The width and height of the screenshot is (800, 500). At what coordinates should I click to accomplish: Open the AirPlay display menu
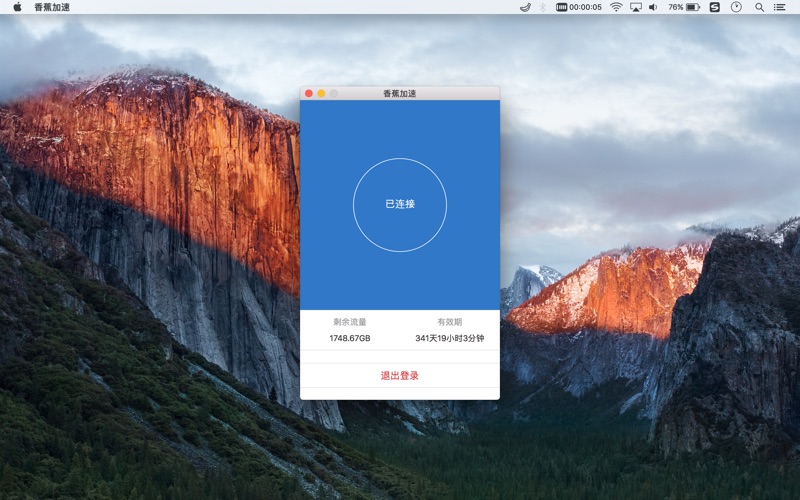(x=636, y=7)
